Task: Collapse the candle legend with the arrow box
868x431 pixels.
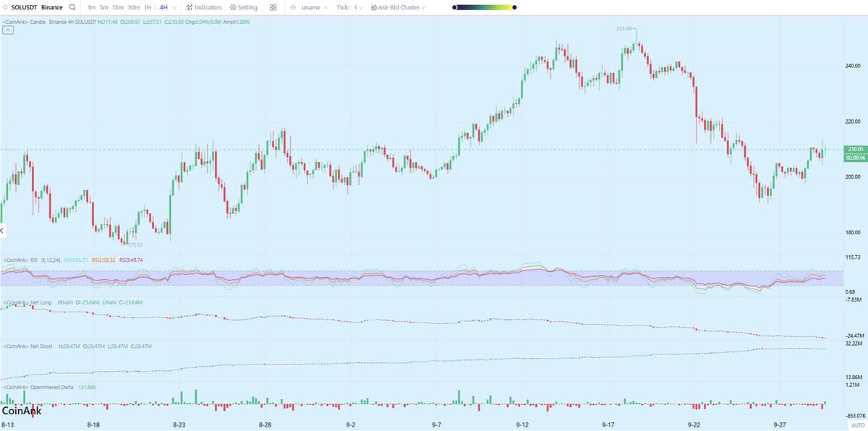Action: (x=7, y=30)
